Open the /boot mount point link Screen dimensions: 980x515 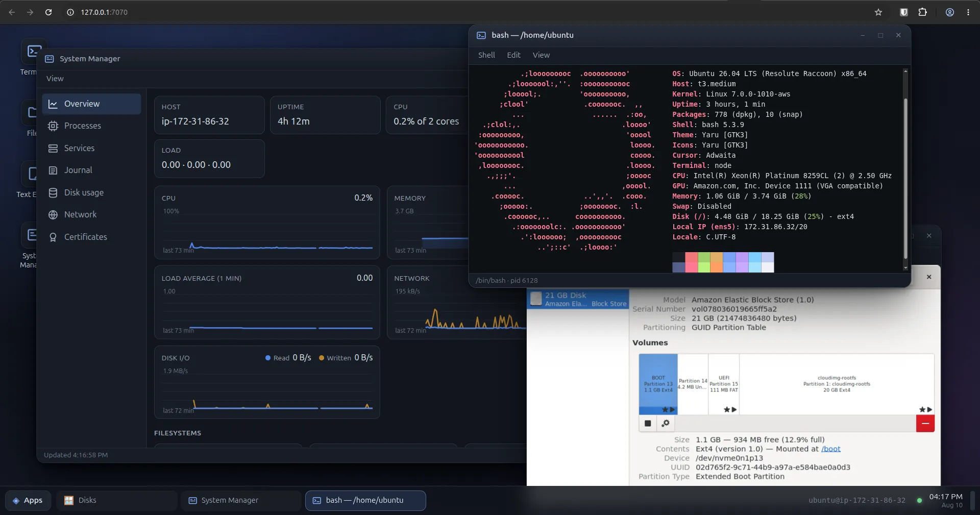click(830, 449)
